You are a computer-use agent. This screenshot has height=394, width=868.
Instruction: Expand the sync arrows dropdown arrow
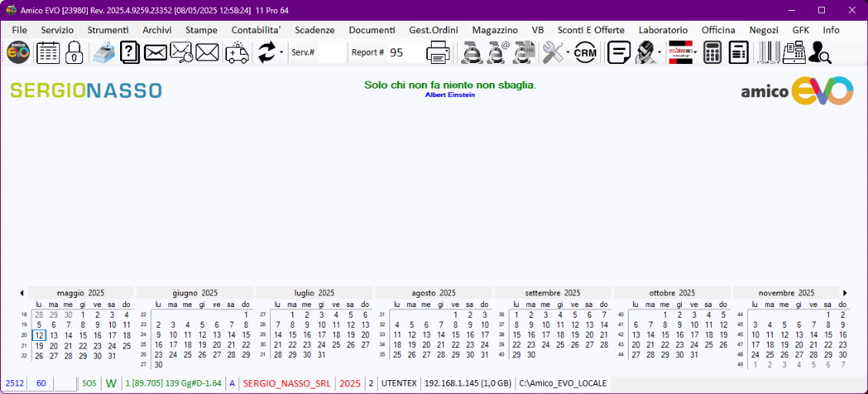282,52
